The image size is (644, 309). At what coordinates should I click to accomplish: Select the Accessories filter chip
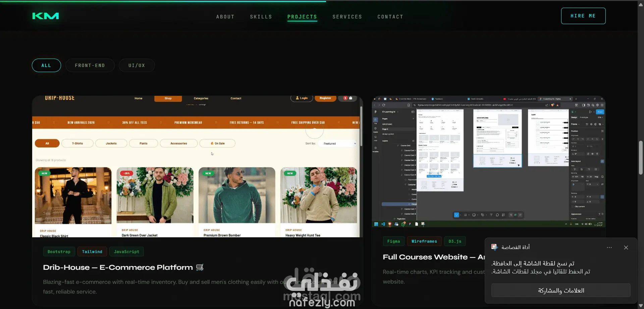[x=179, y=143]
